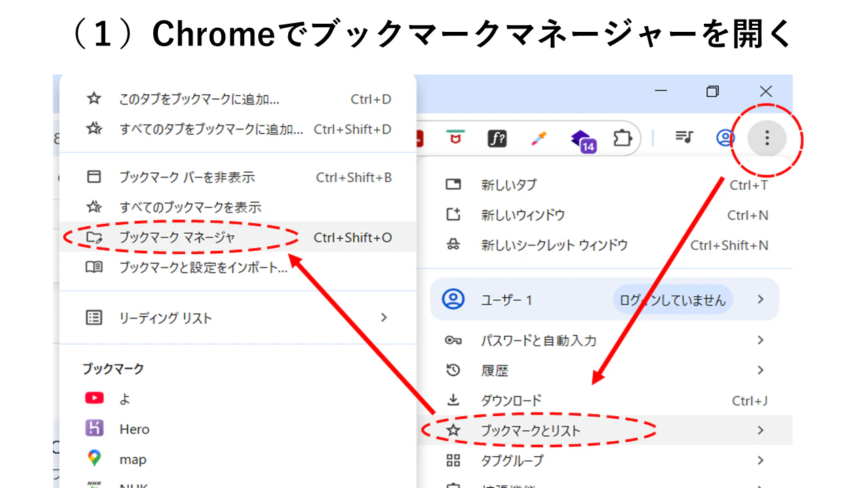Open '新しいシークレット ウィンドウ' menu item
This screenshot has width=868, height=488.
coord(605,245)
